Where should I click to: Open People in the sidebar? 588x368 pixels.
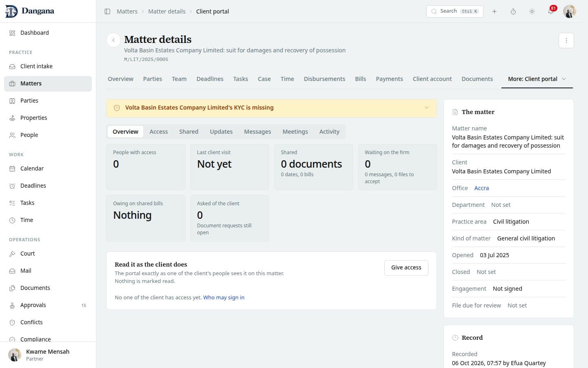(48, 135)
